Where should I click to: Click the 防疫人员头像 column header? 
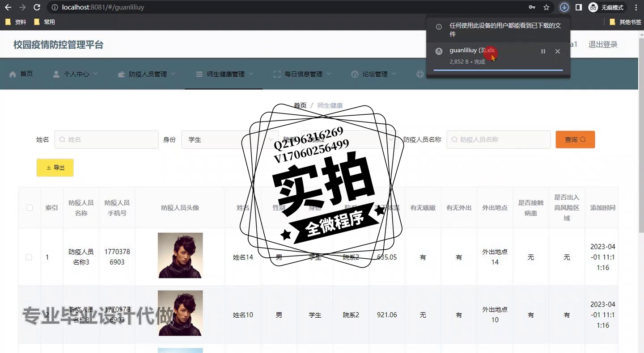(x=180, y=208)
